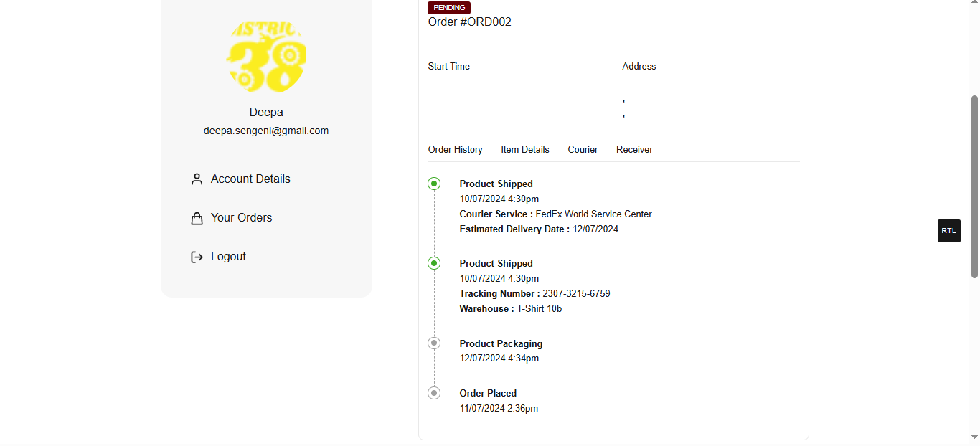Click grey timeline dot beside Order Placed
The width and height of the screenshot is (980, 446).
pos(434,393)
